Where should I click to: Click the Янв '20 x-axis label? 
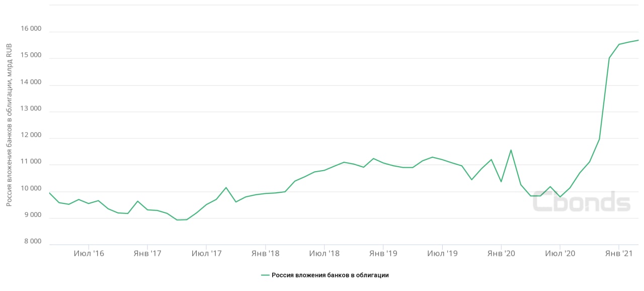point(501,253)
